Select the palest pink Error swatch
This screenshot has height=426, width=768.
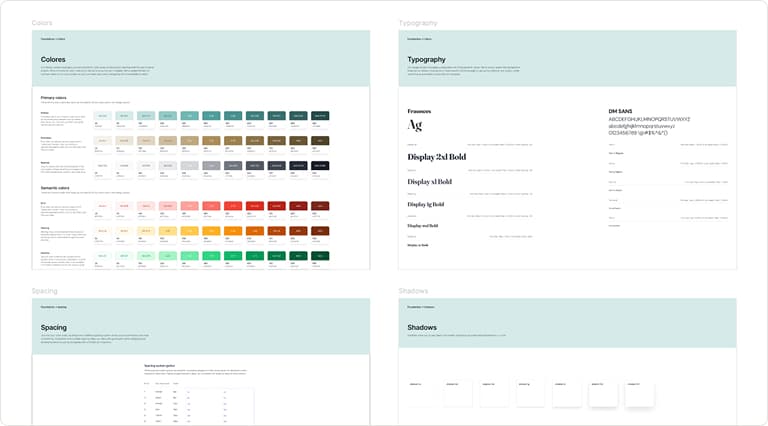pyautogui.click(x=102, y=206)
